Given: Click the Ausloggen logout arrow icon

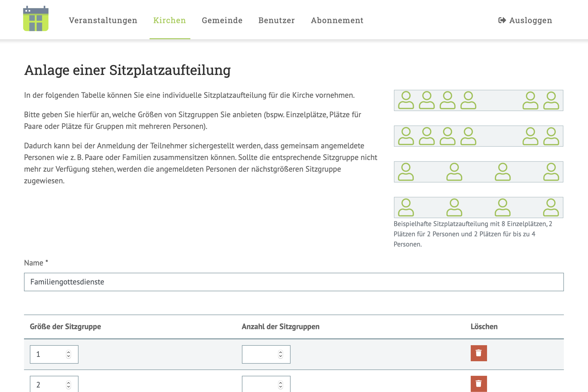Looking at the screenshot, I should tap(502, 20).
